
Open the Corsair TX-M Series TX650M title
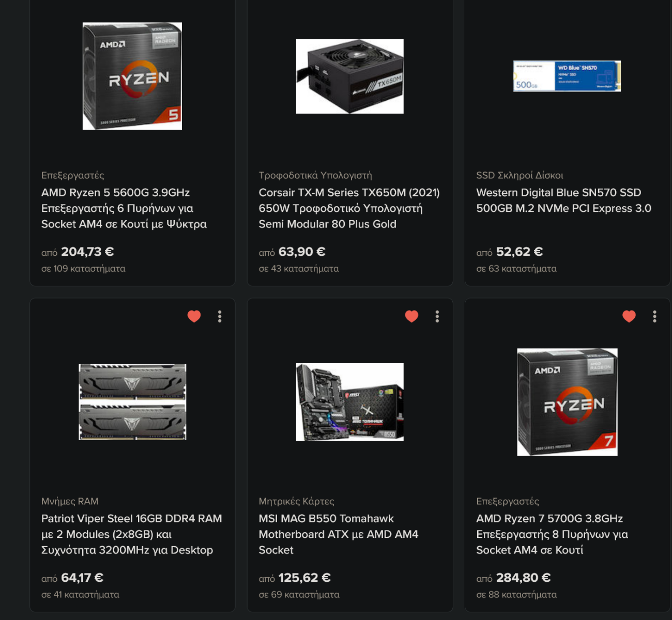(x=349, y=208)
